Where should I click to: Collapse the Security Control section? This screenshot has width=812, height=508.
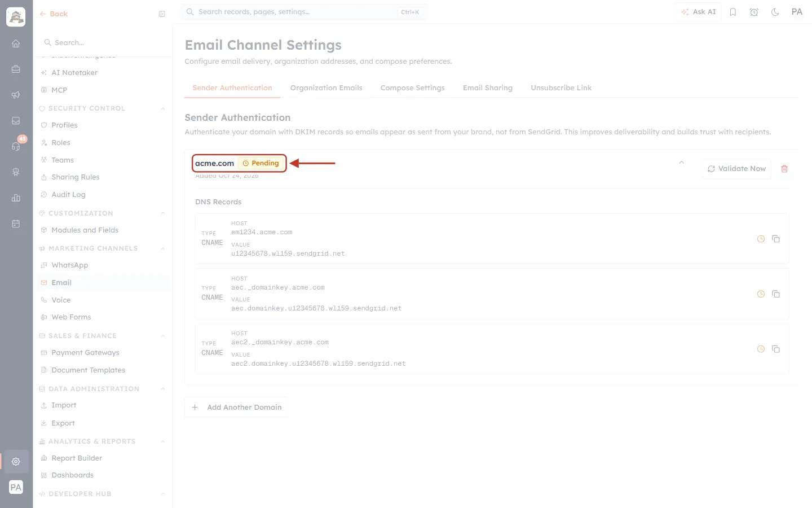(x=163, y=108)
